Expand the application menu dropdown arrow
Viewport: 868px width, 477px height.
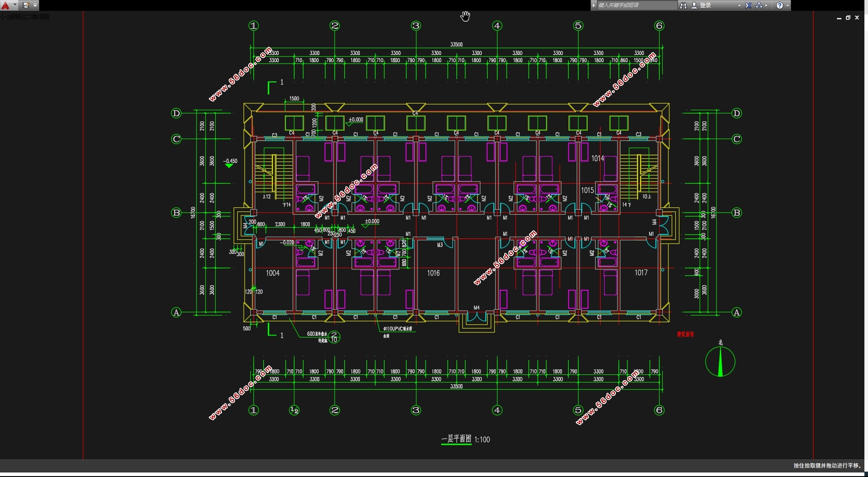click(15, 5)
